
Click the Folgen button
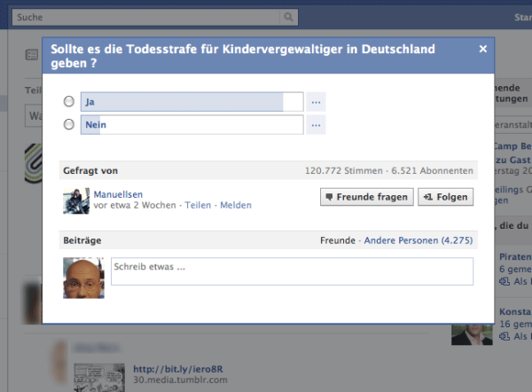tap(445, 197)
